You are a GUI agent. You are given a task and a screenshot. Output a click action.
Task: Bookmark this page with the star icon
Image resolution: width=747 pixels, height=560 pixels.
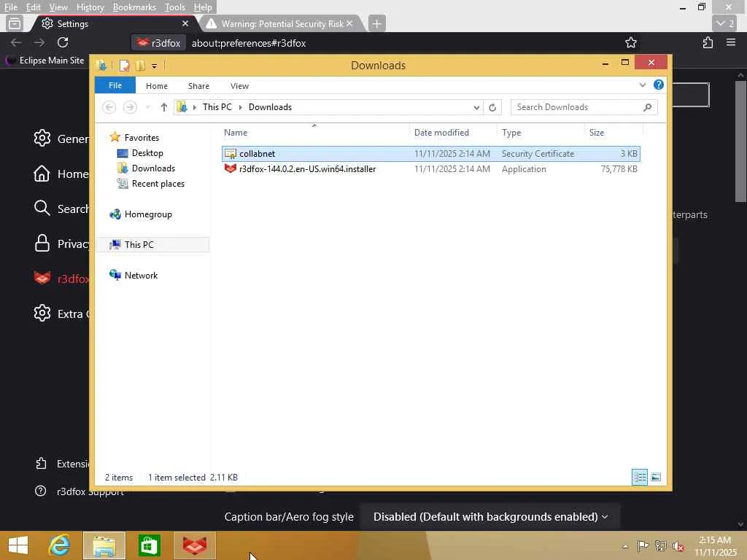coord(631,42)
